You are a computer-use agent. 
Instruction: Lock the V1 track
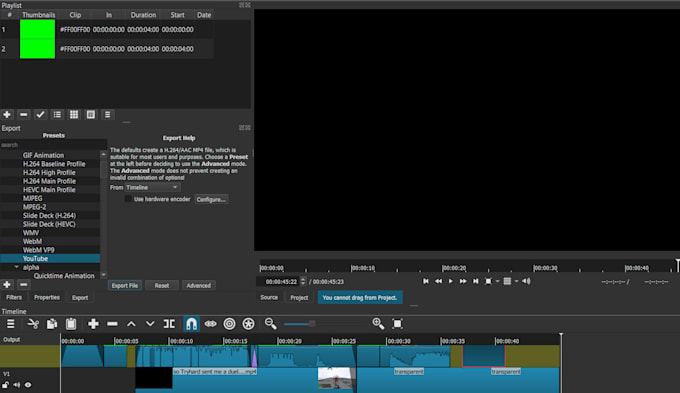click(6, 385)
